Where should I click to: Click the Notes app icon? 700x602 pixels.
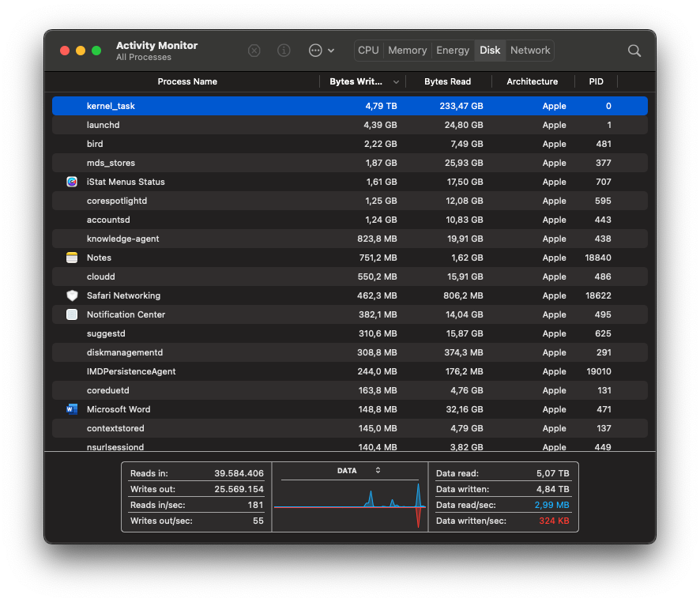(x=72, y=258)
